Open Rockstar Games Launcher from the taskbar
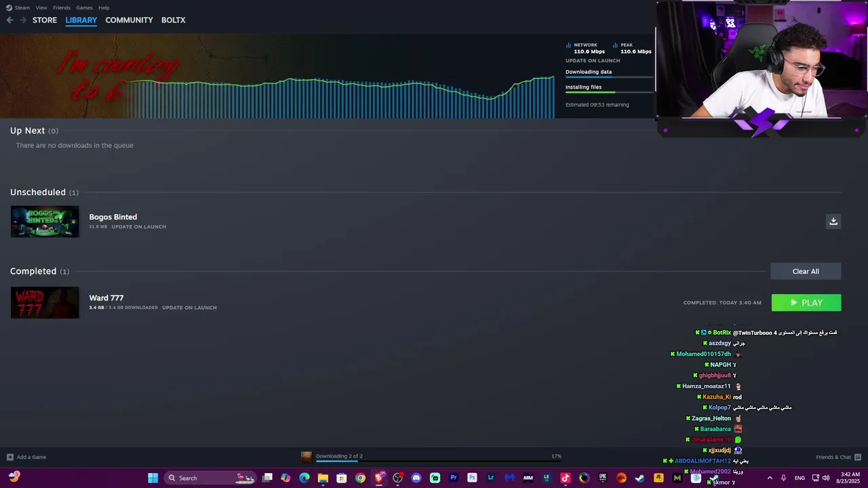Viewport: 868px width, 488px height. (658, 478)
